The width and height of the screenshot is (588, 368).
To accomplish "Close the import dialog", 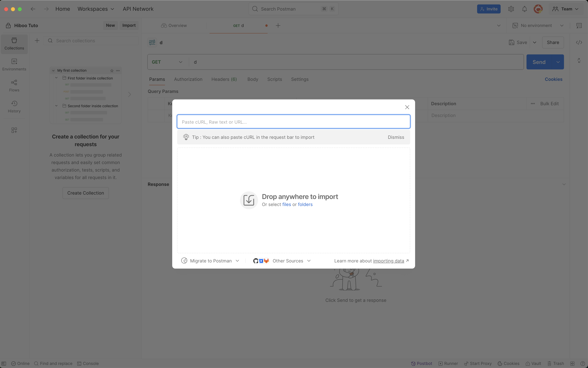I will pyautogui.click(x=407, y=107).
